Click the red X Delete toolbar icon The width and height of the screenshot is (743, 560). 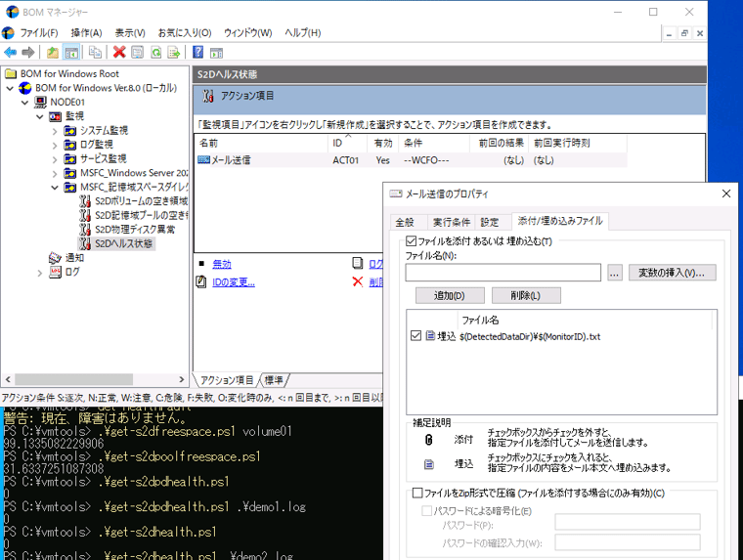[119, 52]
